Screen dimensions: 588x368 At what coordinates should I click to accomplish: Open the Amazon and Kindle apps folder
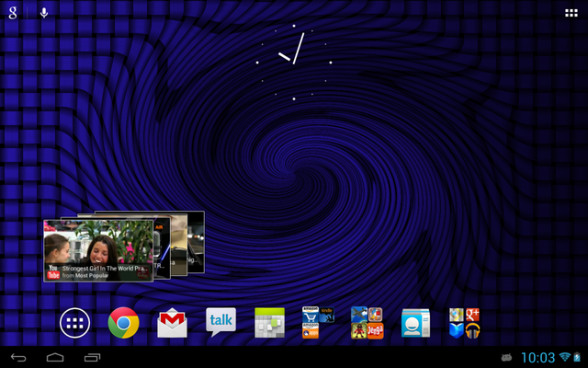pyautogui.click(x=318, y=323)
